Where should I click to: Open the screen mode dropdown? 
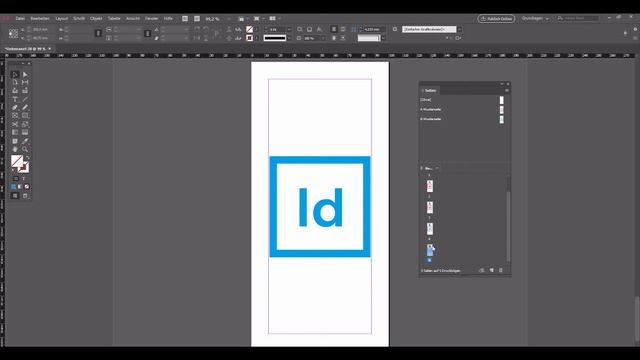259,19
